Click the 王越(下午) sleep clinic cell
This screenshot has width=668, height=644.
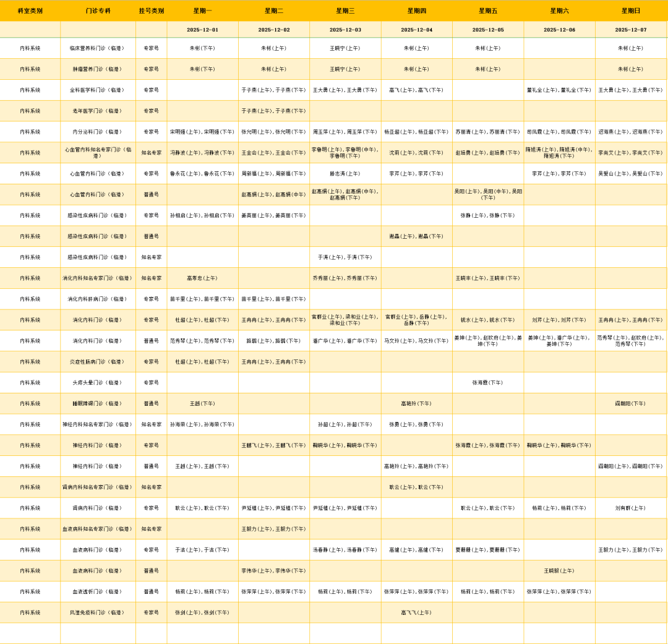click(x=202, y=403)
